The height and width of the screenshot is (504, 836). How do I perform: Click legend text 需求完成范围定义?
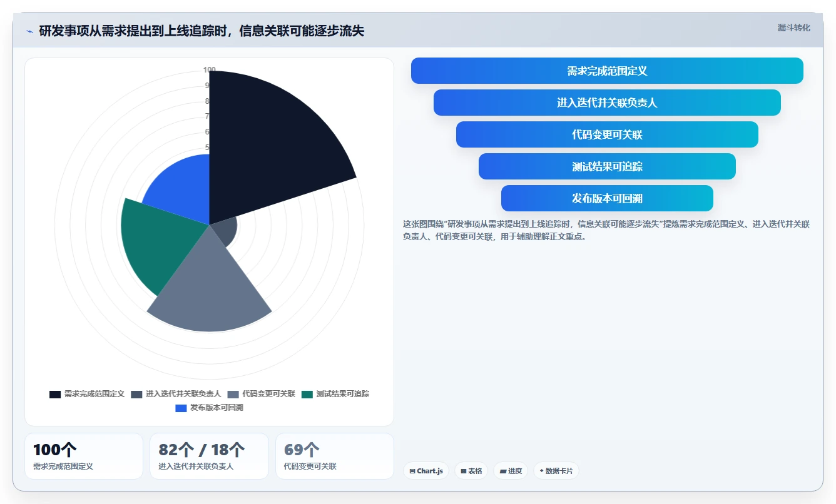point(94,395)
